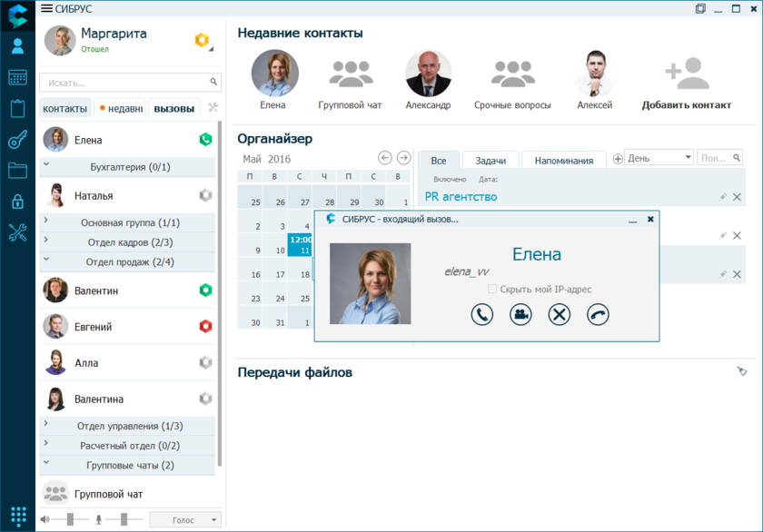The height and width of the screenshot is (532, 763).
Task: Open the key icon in the sidebar
Action: point(17,140)
